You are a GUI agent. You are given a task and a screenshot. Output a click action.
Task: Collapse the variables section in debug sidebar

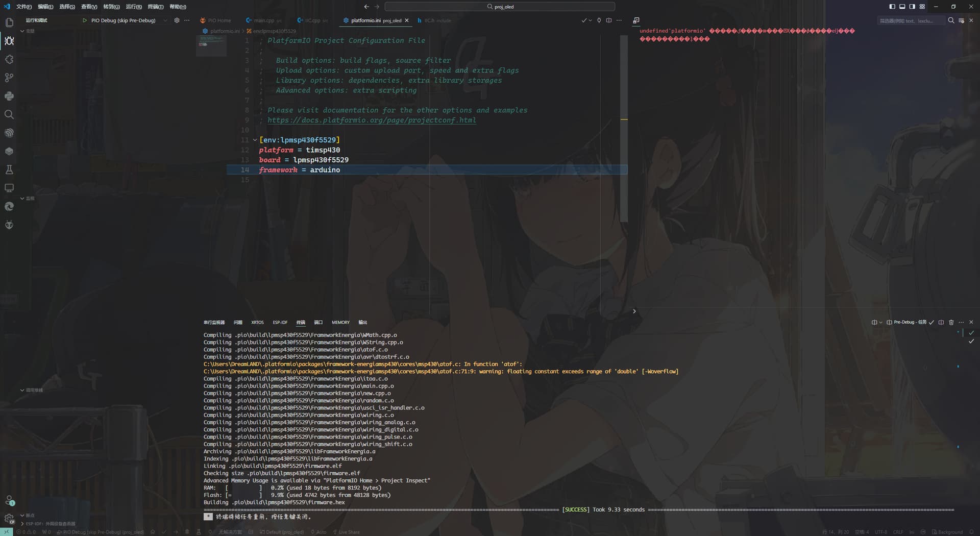(x=22, y=31)
